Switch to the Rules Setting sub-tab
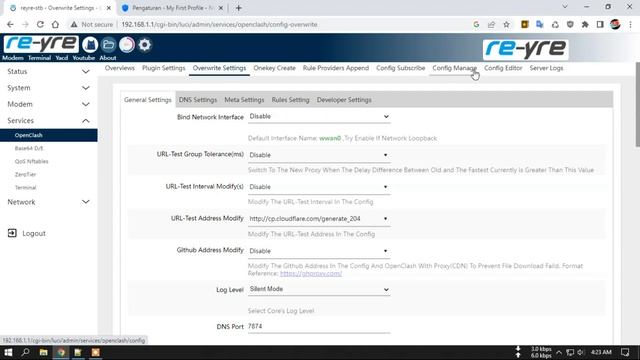The height and width of the screenshot is (360, 640). (x=291, y=100)
